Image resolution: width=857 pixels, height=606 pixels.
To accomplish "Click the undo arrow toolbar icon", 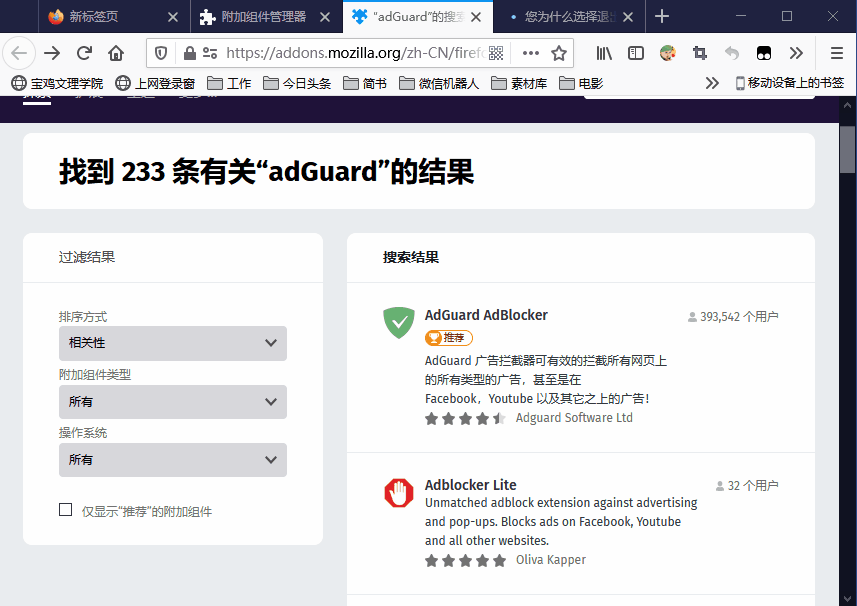I will tap(731, 53).
